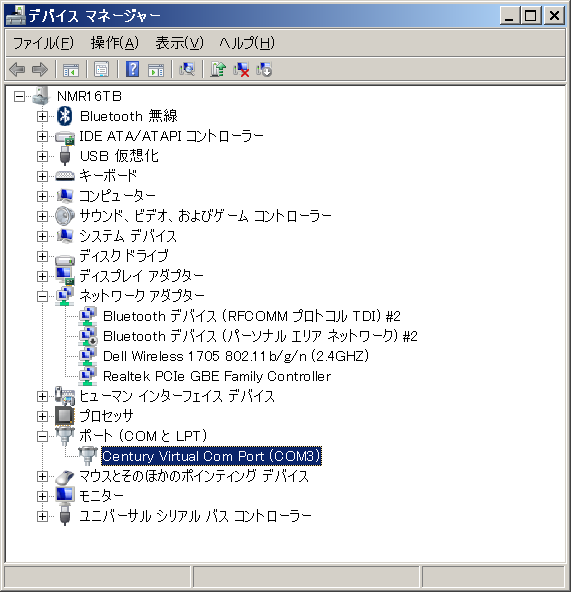The image size is (571, 592).
Task: Click the monitor icon beside モニター
Action: point(65,496)
